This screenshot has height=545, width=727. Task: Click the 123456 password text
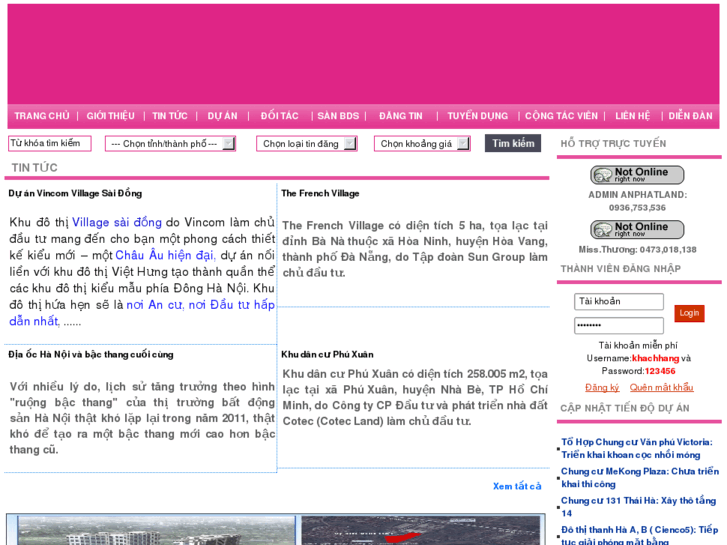(660, 372)
